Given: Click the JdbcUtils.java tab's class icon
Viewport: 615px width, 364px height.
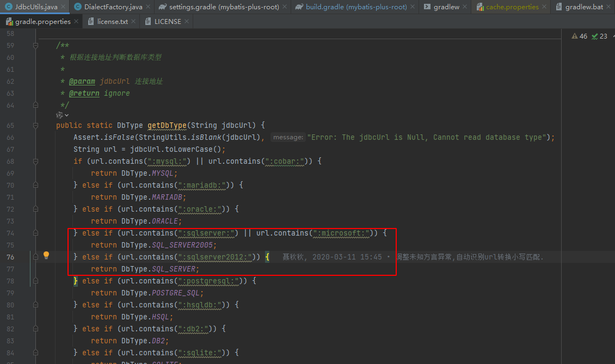Looking at the screenshot, I should pyautogui.click(x=9, y=7).
